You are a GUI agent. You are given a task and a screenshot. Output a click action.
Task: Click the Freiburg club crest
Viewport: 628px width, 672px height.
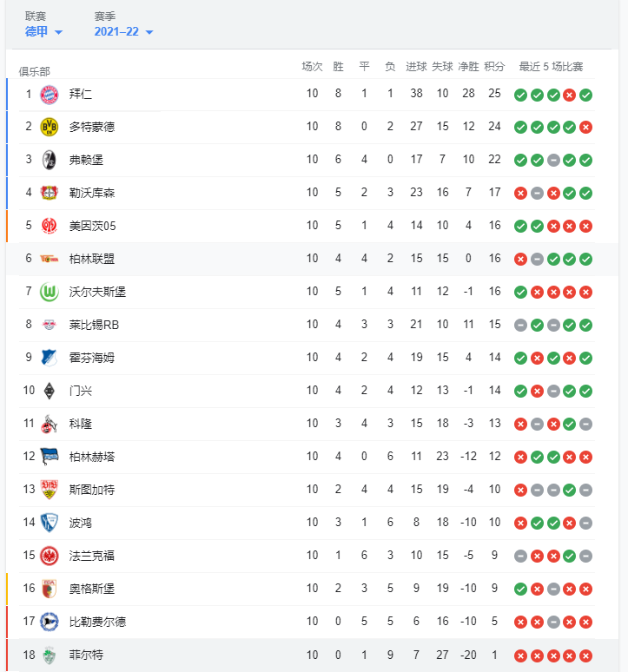49,161
